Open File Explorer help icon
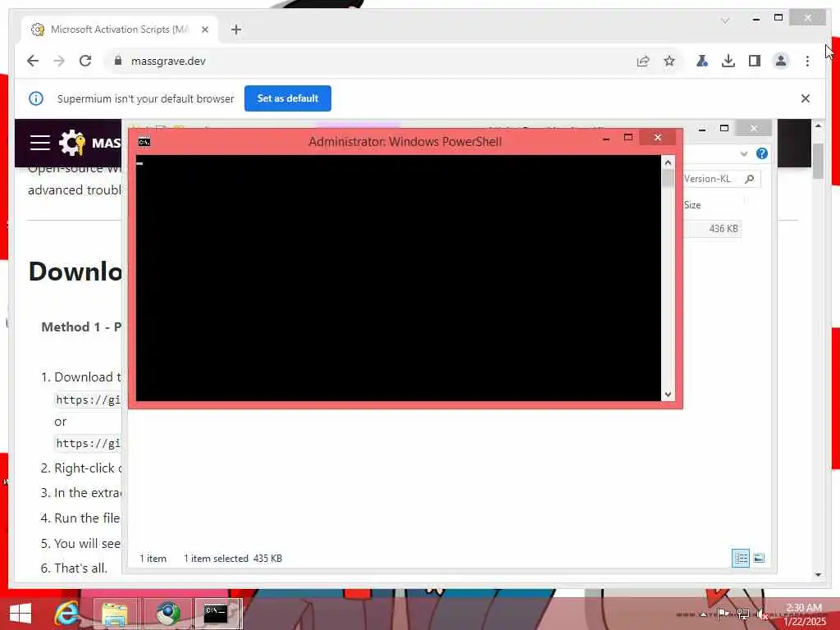 [x=762, y=153]
